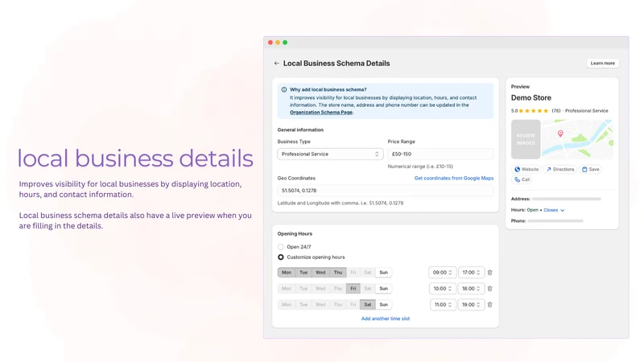Image resolution: width=644 pixels, height=362 pixels.
Task: Open the 11:00 opening time selector
Action: click(443, 305)
